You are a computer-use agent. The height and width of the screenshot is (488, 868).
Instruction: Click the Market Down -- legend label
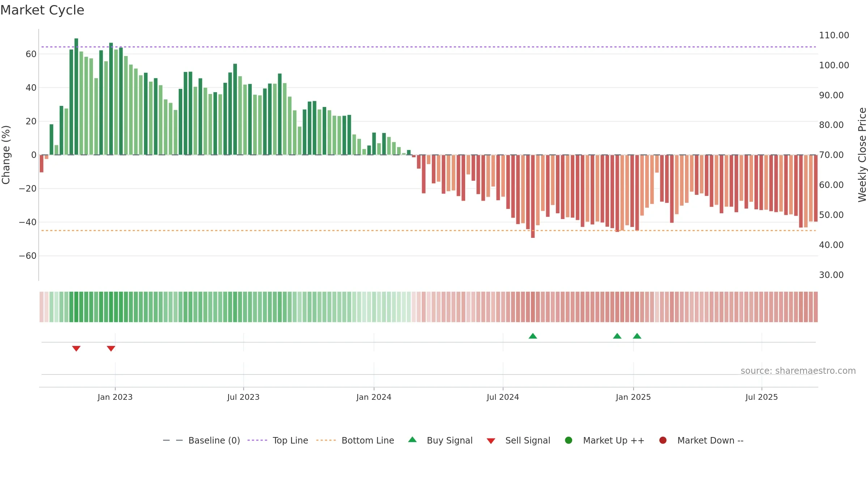click(x=710, y=440)
